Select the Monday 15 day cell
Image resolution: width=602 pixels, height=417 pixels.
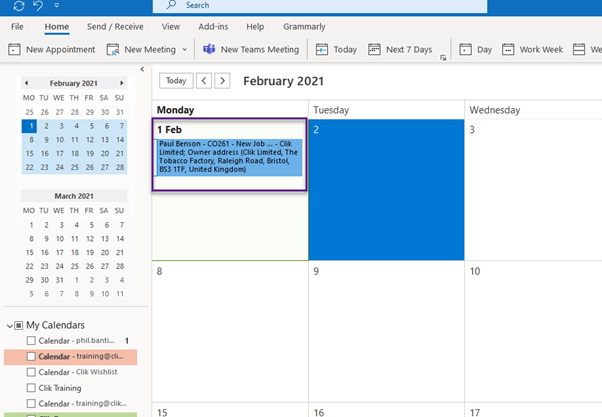(x=230, y=410)
